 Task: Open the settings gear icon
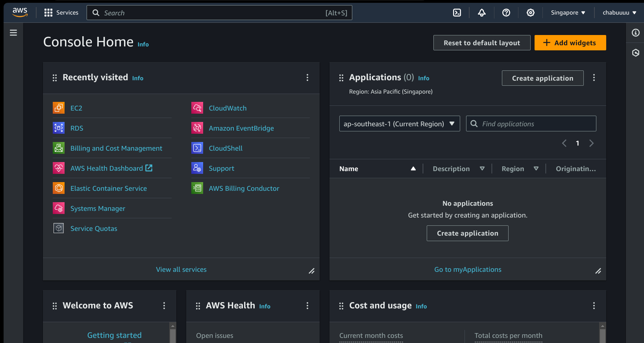tap(531, 13)
